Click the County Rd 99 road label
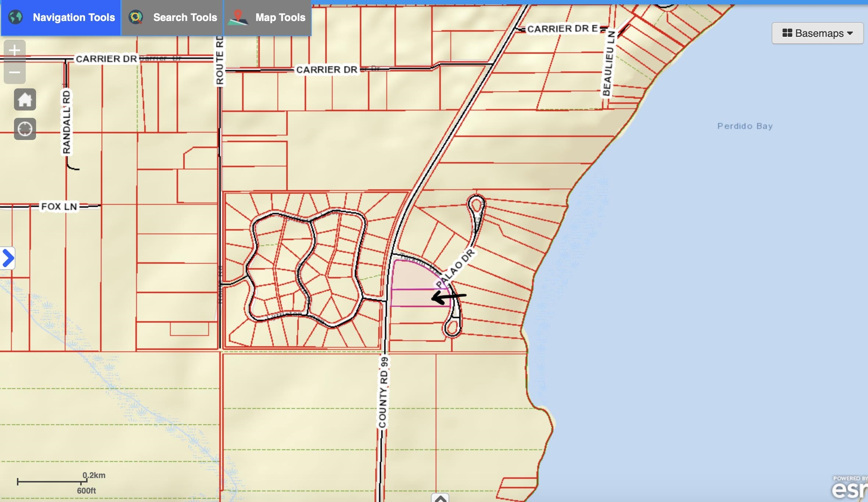The height and width of the screenshot is (502, 868). click(383, 392)
